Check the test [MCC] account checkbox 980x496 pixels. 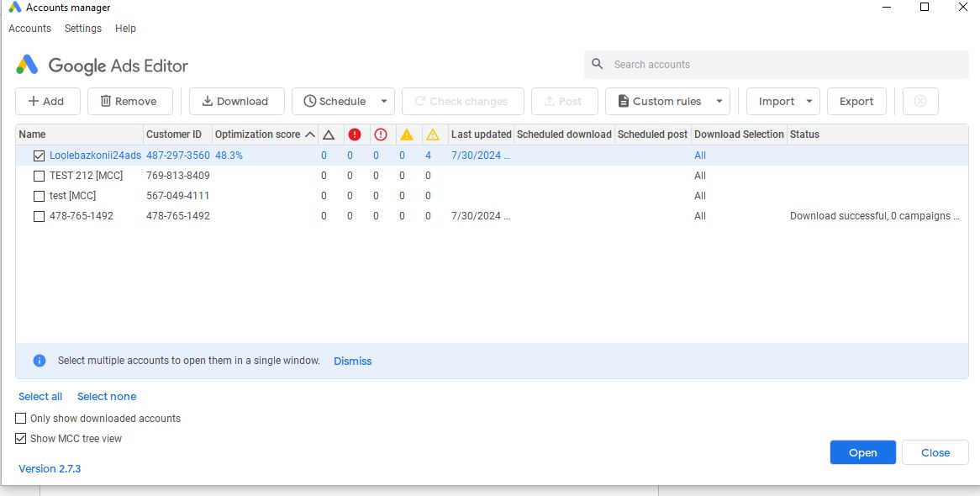pyautogui.click(x=39, y=196)
